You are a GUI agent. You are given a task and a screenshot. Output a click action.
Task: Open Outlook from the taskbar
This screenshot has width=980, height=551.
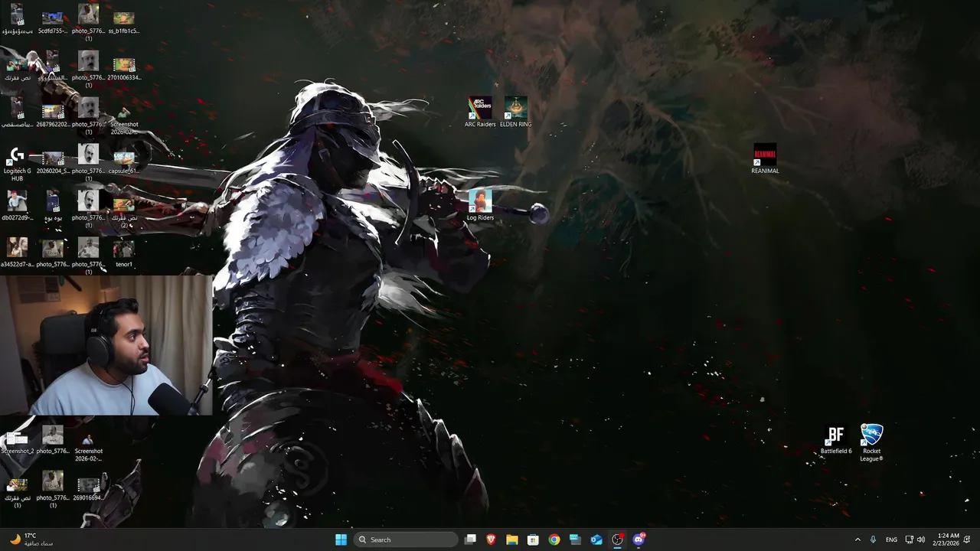click(x=596, y=540)
